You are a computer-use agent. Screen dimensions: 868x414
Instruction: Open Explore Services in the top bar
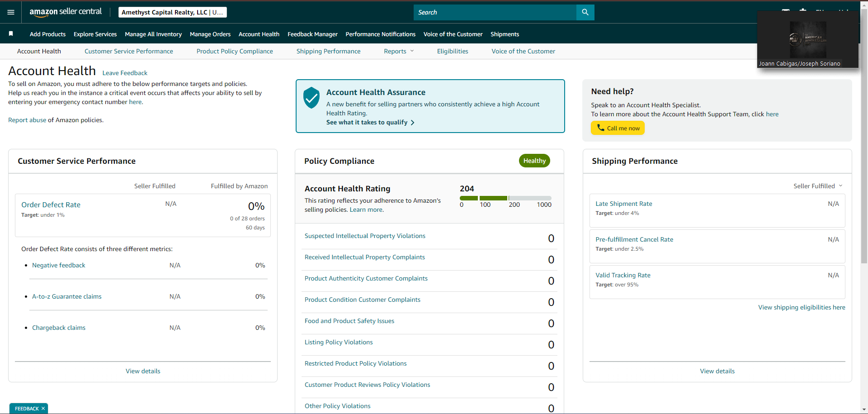[95, 34]
